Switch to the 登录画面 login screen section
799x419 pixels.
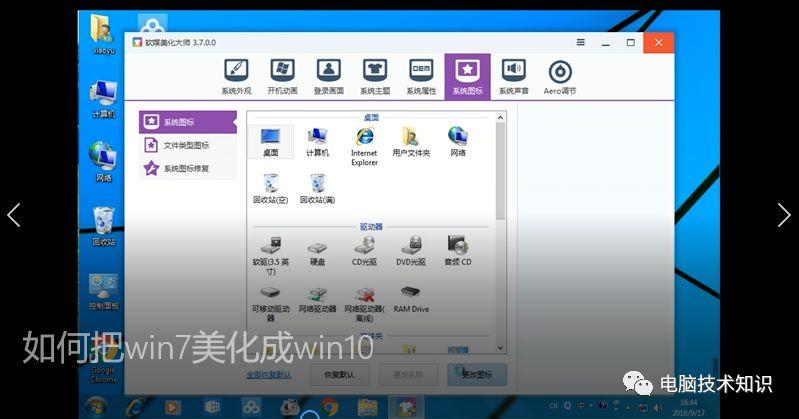(x=329, y=77)
